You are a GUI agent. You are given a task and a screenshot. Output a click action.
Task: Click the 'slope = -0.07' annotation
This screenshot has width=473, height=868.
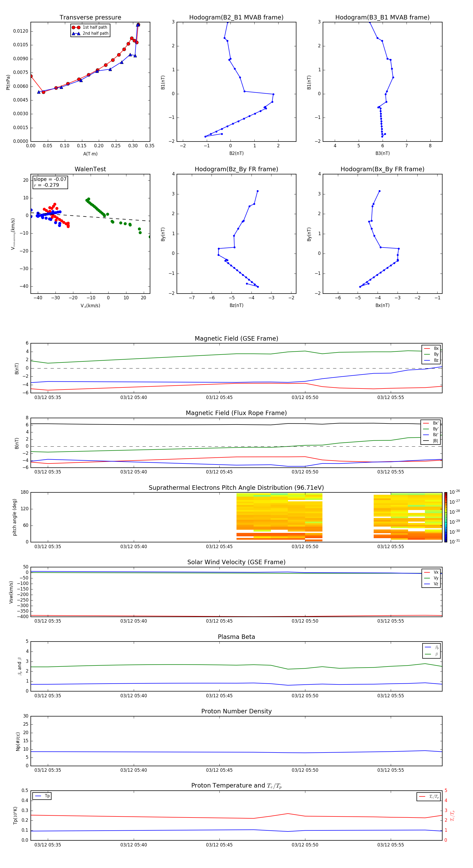tap(50, 179)
